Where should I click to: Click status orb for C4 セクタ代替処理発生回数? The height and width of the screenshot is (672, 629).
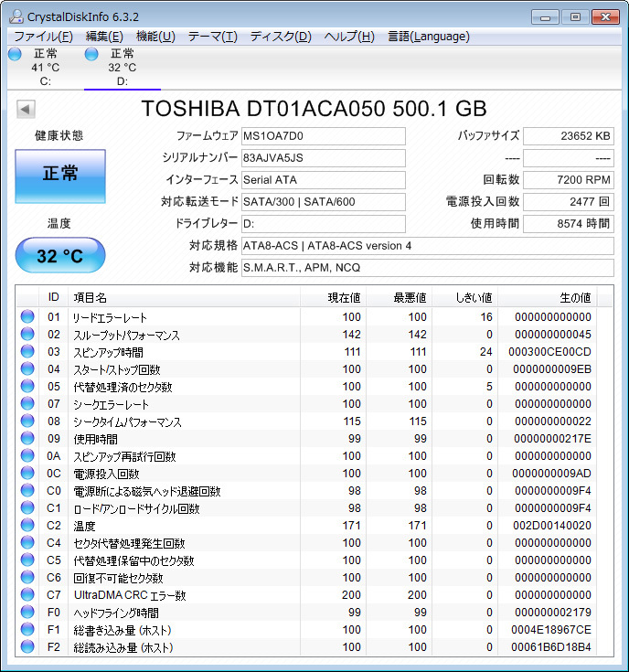point(27,542)
